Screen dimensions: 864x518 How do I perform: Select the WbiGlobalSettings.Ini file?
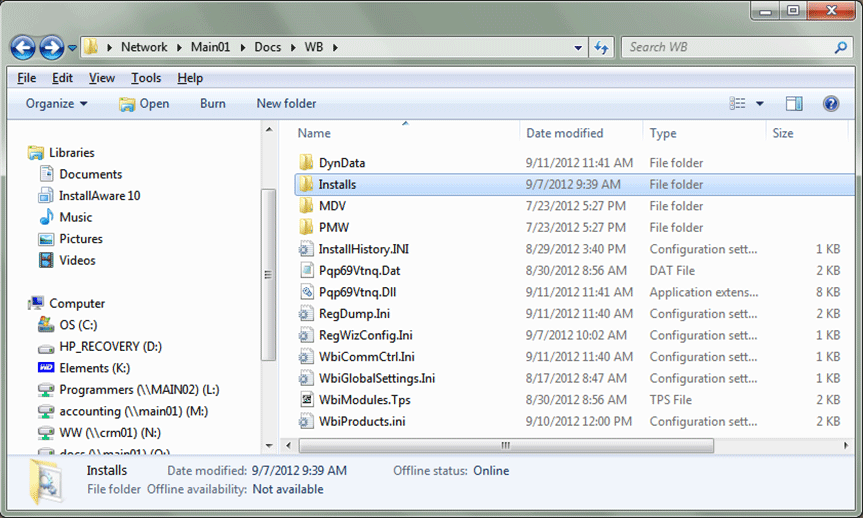tap(377, 378)
